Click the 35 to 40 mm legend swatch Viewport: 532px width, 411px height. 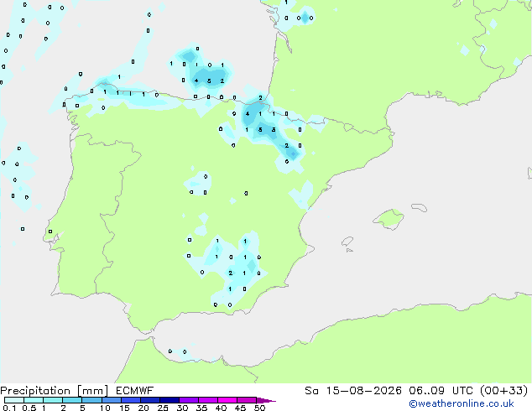coord(207,400)
